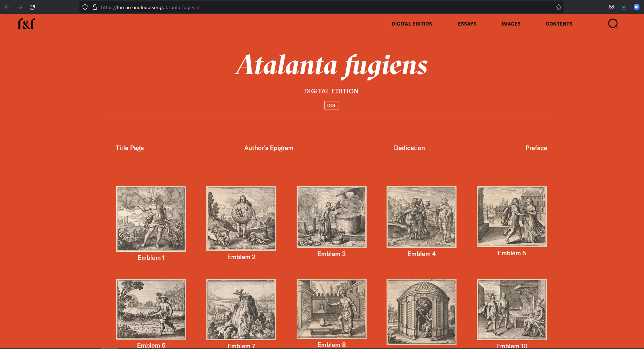Click the Emblem 10 text label

(x=512, y=346)
